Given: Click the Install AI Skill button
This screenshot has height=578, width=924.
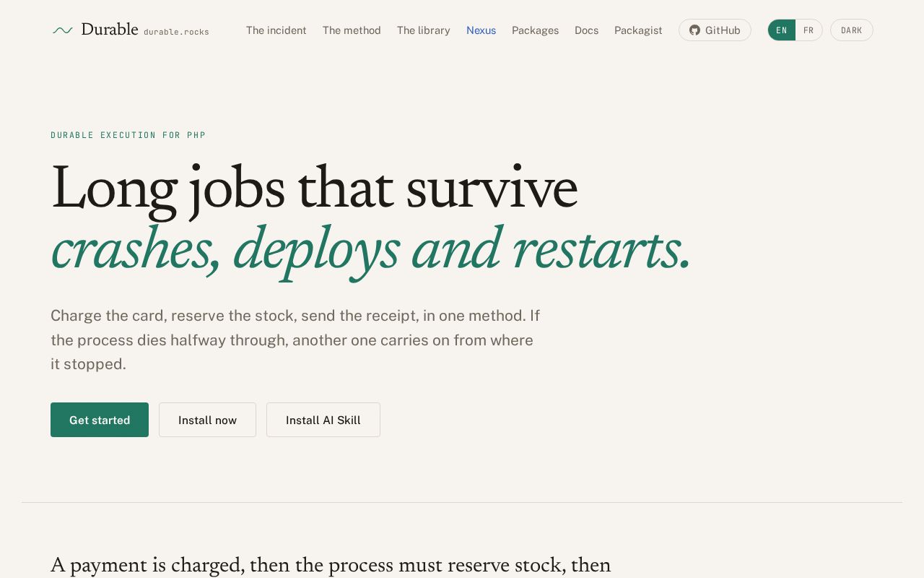Looking at the screenshot, I should coord(323,420).
